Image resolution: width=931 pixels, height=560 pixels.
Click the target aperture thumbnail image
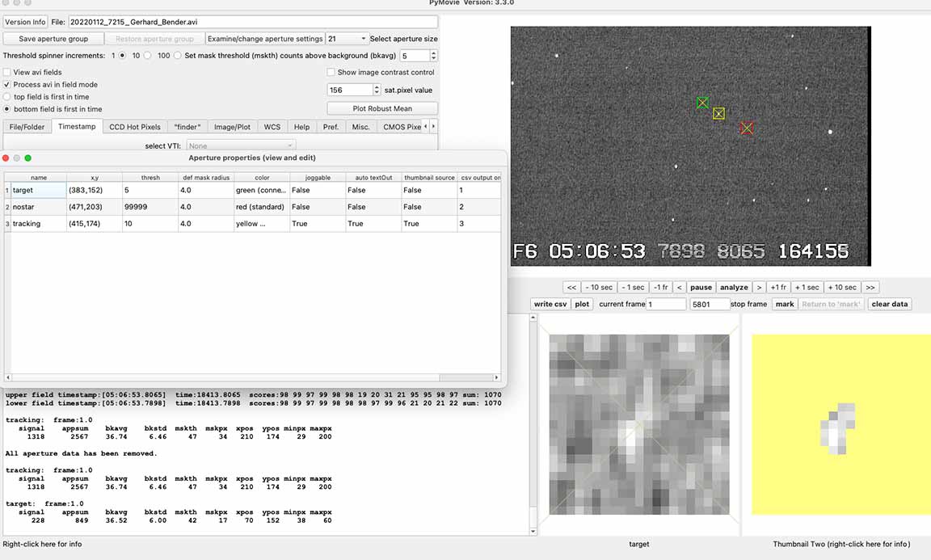pyautogui.click(x=639, y=424)
